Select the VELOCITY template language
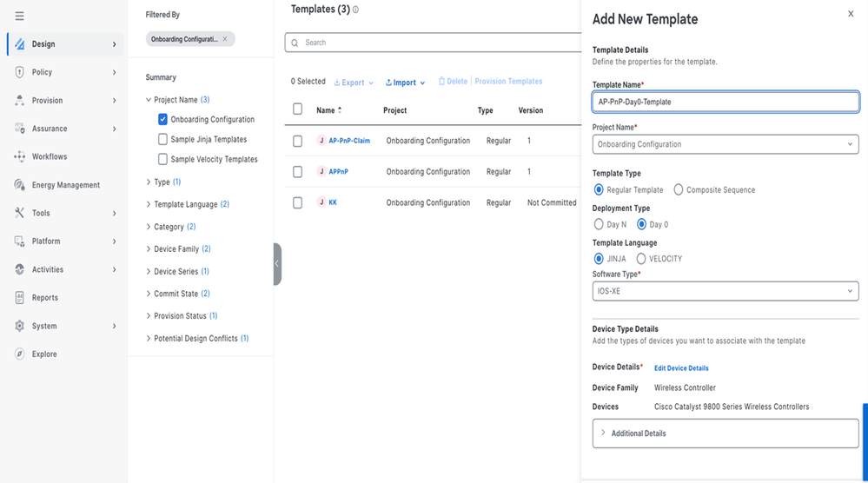The width and height of the screenshot is (868, 483). point(641,258)
